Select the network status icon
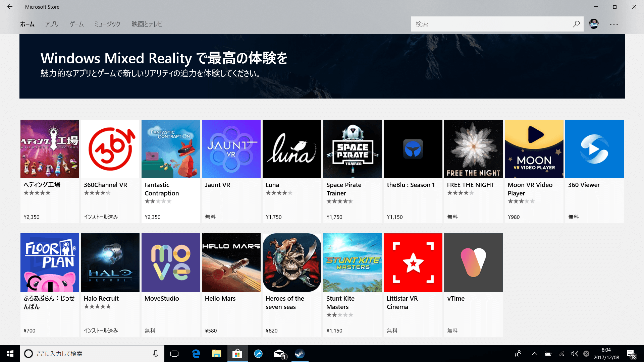Screen dimensions: 644x362 coord(562,353)
